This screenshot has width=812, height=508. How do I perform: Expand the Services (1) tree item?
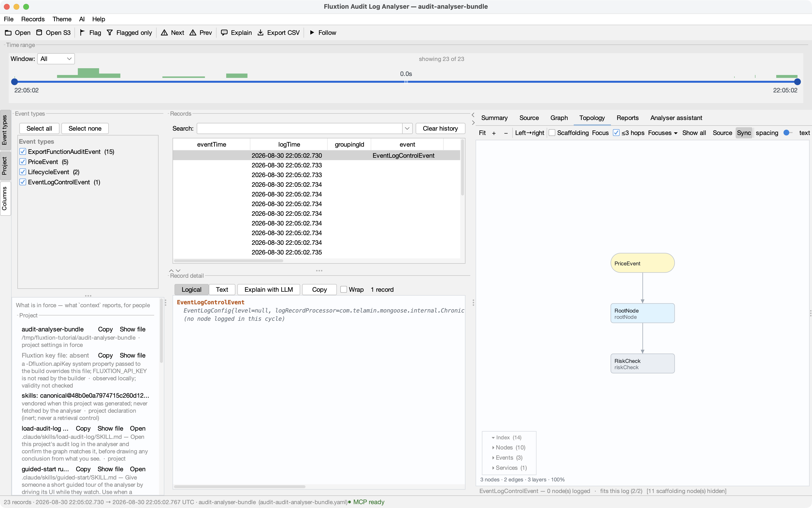pyautogui.click(x=493, y=468)
